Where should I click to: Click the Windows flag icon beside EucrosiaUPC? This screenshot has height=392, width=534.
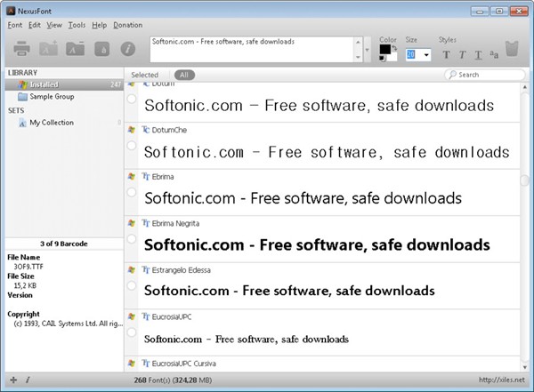(x=132, y=316)
